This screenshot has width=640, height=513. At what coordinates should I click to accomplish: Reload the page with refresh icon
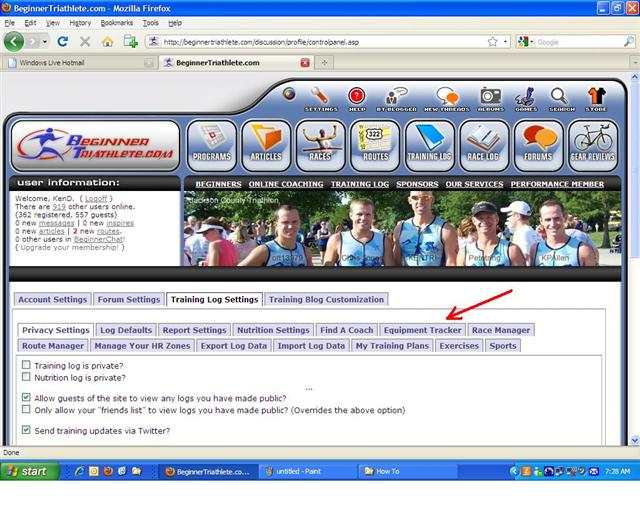[x=62, y=42]
